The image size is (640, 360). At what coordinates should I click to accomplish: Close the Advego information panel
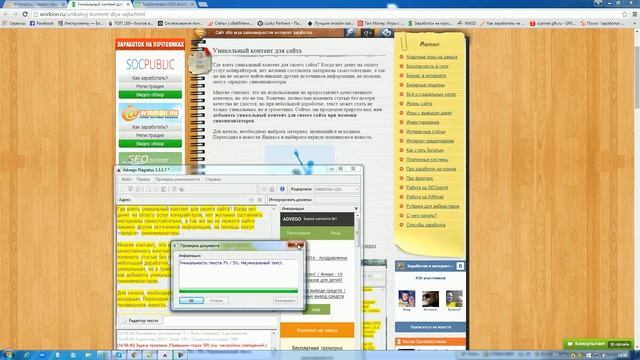tap(356, 209)
